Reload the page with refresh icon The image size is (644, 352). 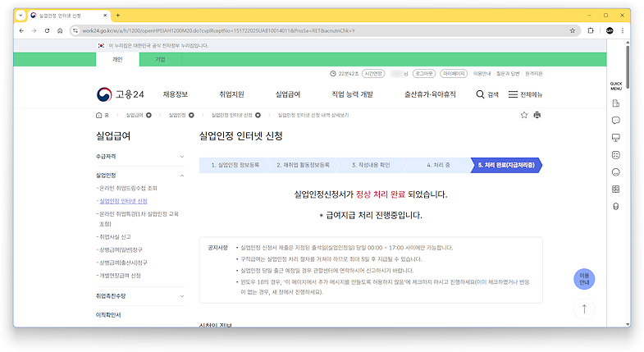coord(48,31)
